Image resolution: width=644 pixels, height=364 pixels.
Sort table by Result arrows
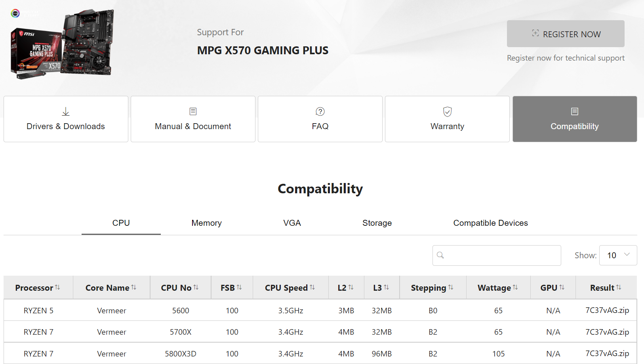[x=619, y=288]
